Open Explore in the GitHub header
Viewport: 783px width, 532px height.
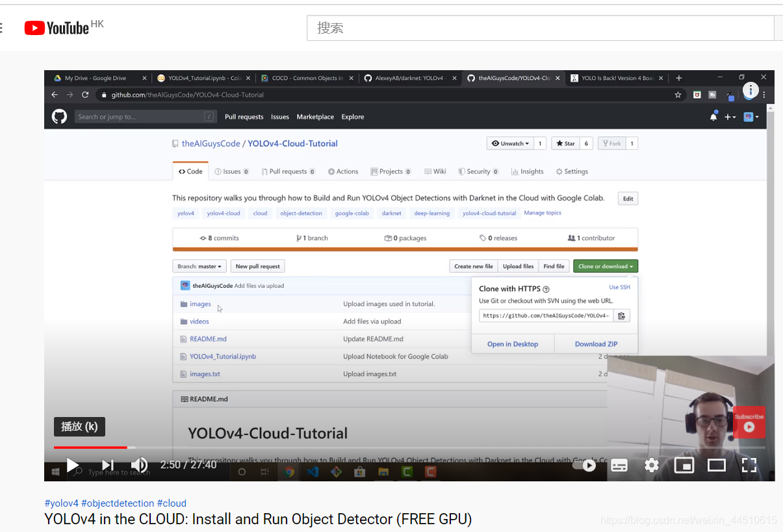point(353,117)
